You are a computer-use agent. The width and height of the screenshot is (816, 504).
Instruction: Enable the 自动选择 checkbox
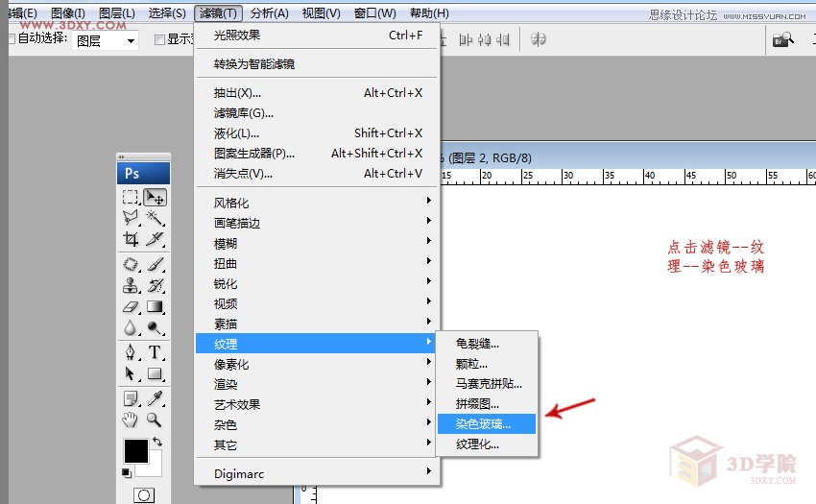tap(12, 38)
